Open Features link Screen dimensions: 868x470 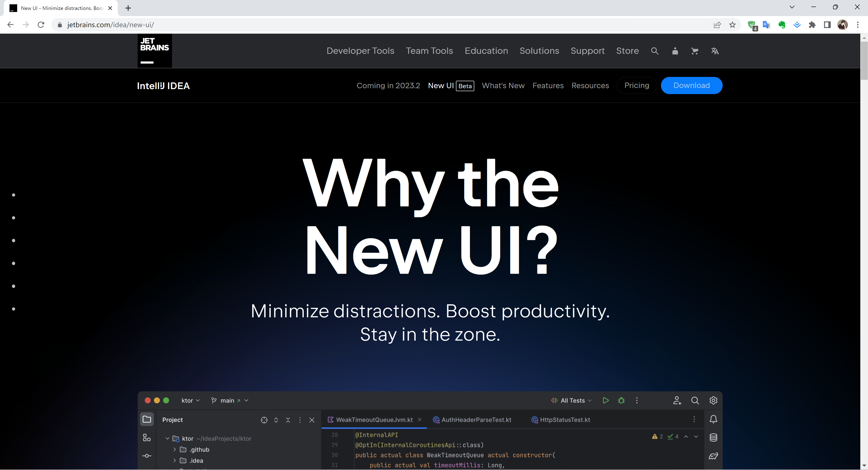548,86
